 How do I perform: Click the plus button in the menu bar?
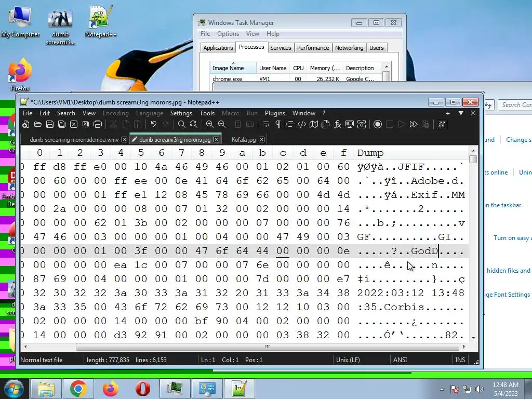point(448,113)
